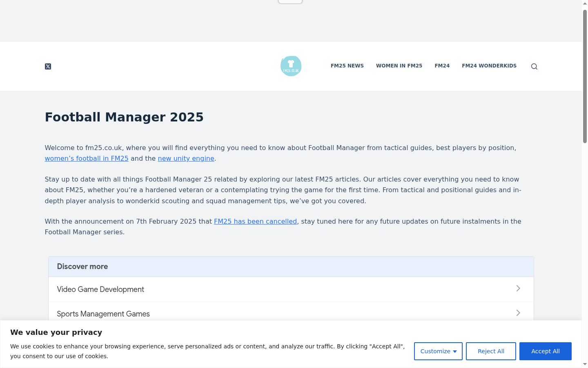Click the We value your privacy title
Screen dimensions: 588x368
pyautogui.click(x=56, y=332)
